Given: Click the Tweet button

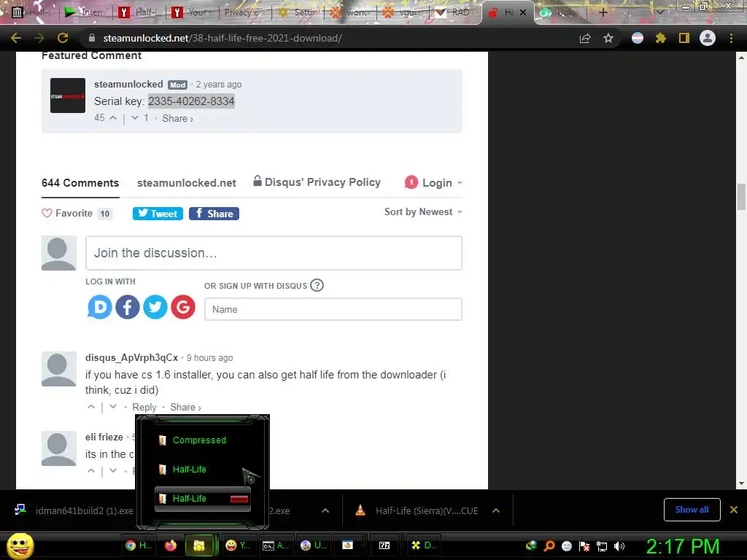Looking at the screenshot, I should pyautogui.click(x=158, y=214).
